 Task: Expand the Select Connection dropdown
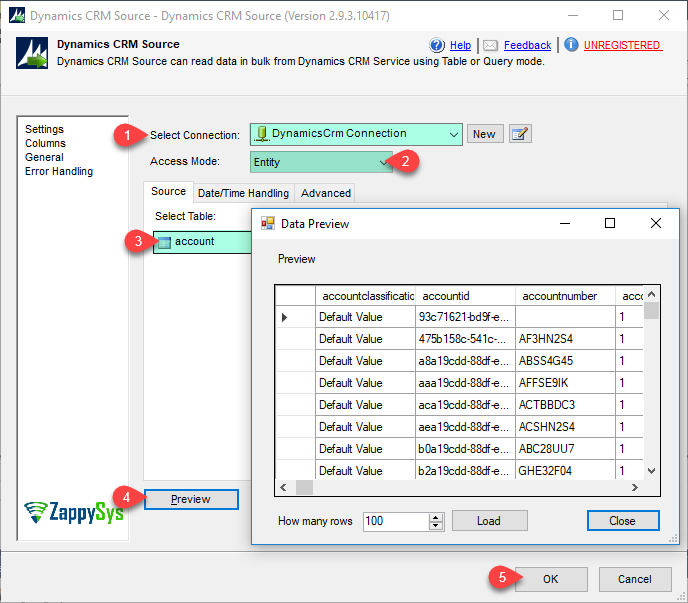click(454, 135)
